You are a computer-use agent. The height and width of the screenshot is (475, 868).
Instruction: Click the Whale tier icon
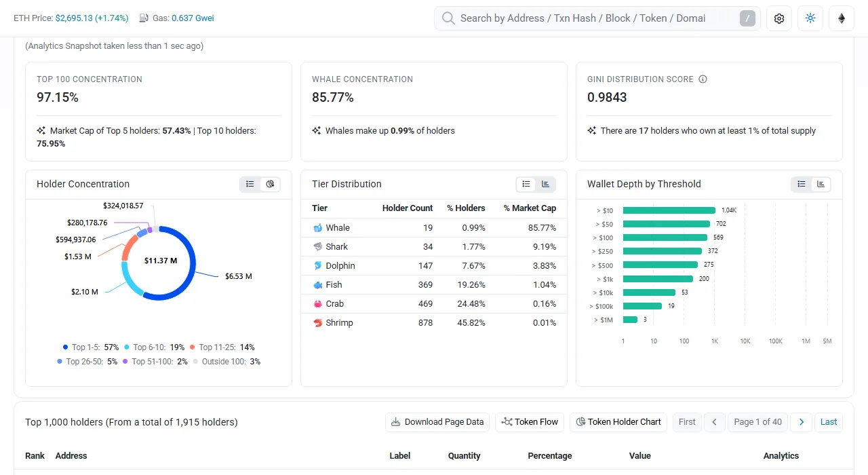(317, 228)
